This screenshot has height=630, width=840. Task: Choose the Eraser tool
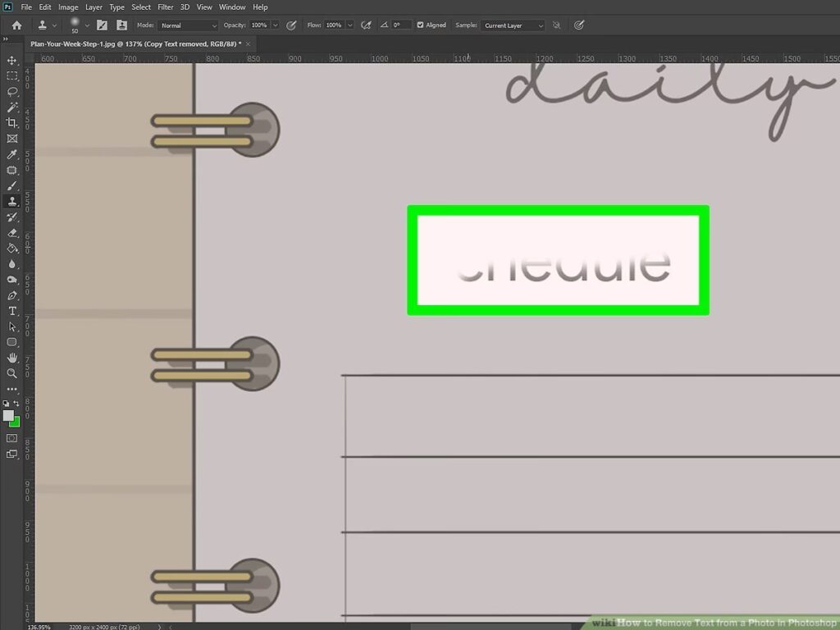coord(12,233)
